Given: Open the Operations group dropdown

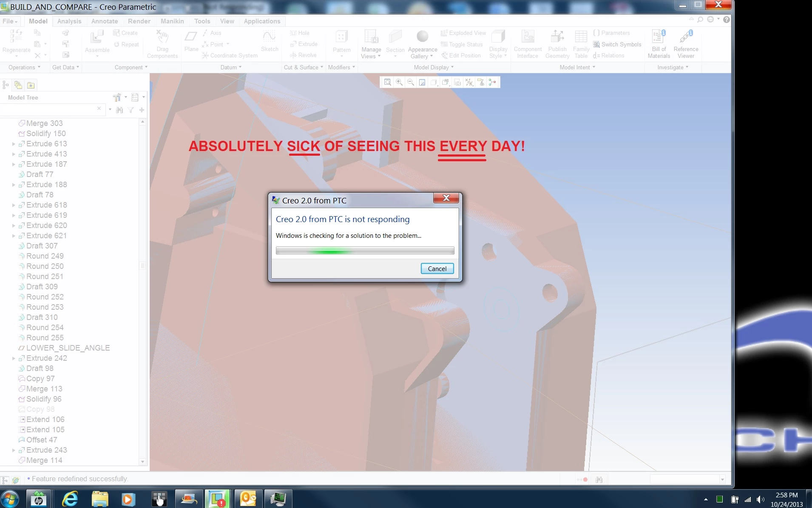Looking at the screenshot, I should 24,67.
